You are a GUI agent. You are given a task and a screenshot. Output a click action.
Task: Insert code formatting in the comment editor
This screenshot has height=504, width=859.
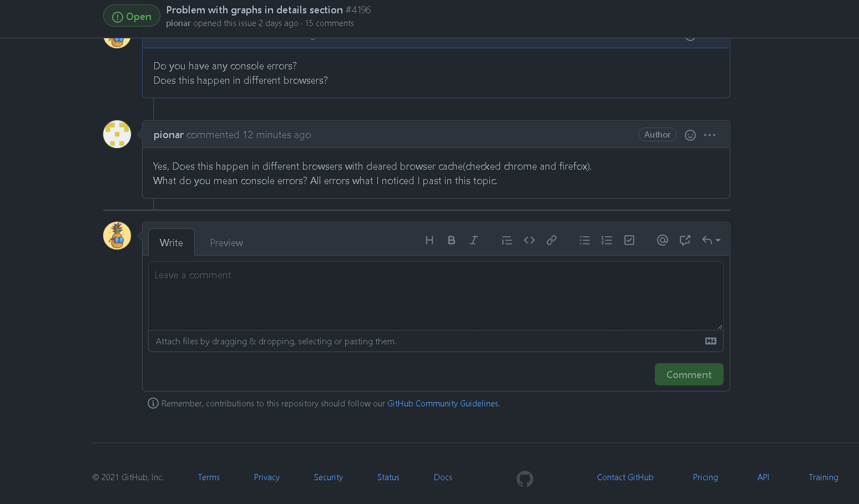(529, 240)
